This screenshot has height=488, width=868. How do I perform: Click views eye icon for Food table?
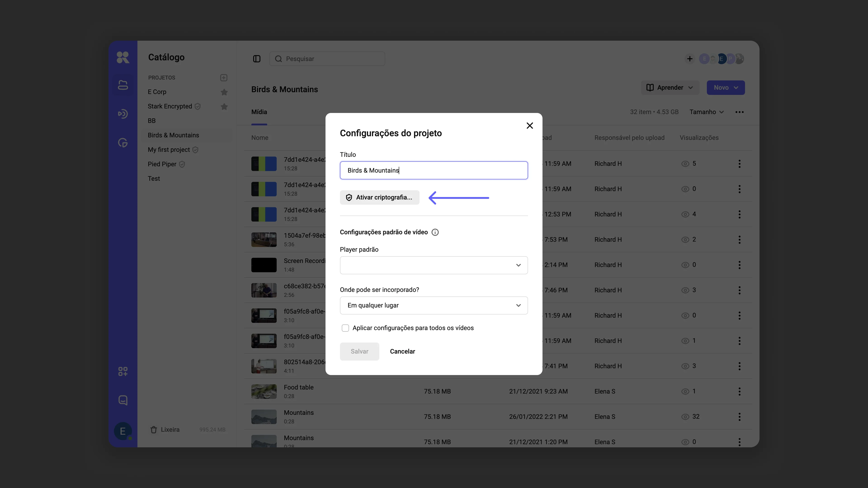click(685, 391)
